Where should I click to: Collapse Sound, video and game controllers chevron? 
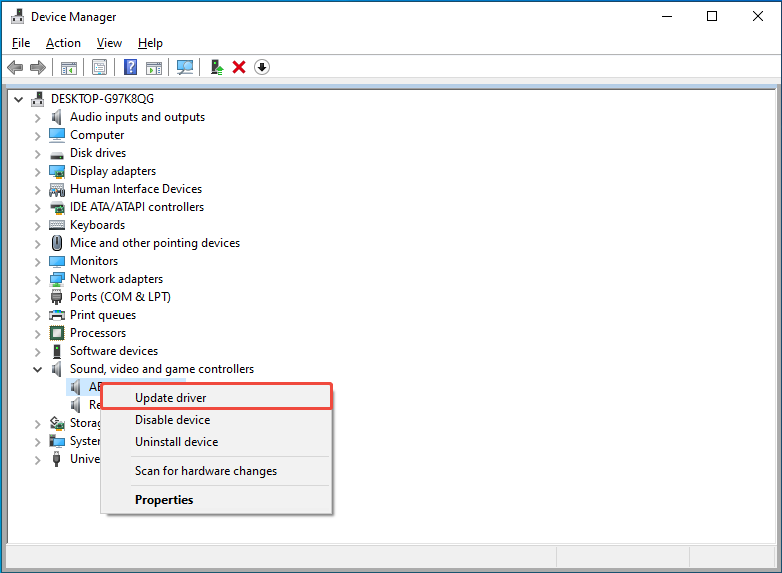coord(37,370)
